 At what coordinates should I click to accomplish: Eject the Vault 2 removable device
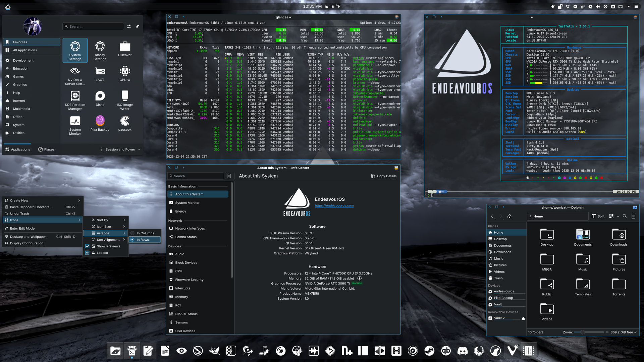point(523,318)
